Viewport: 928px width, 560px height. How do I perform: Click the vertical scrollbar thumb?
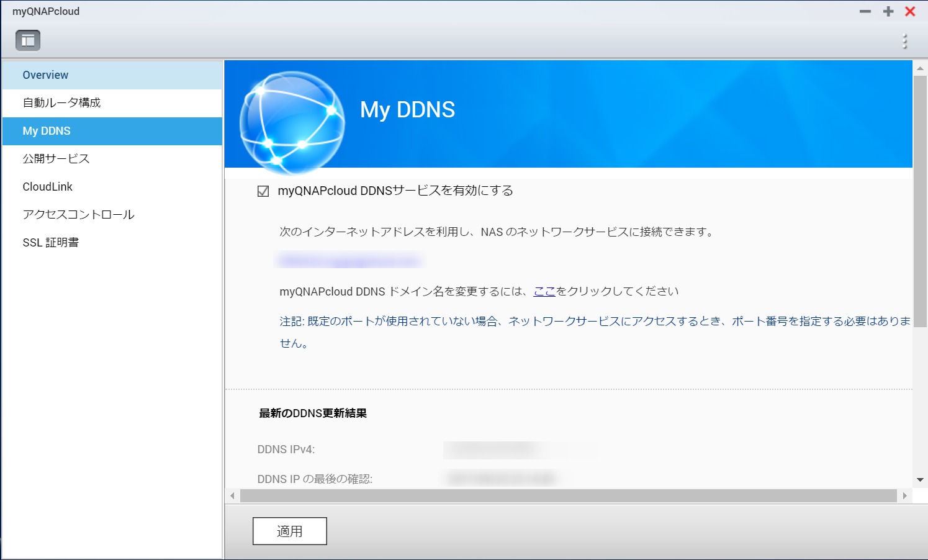pos(920,201)
